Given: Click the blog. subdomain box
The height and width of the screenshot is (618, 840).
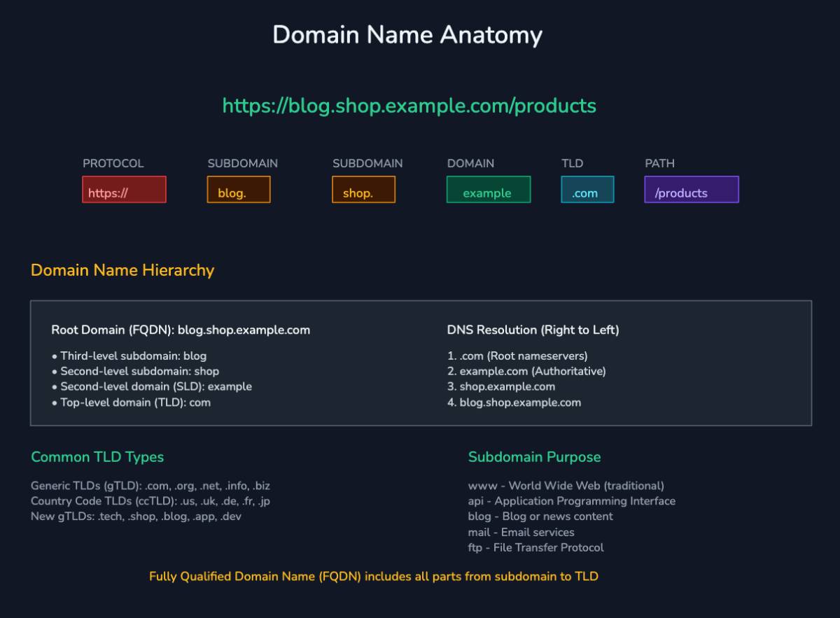Looking at the screenshot, I should pos(239,189).
